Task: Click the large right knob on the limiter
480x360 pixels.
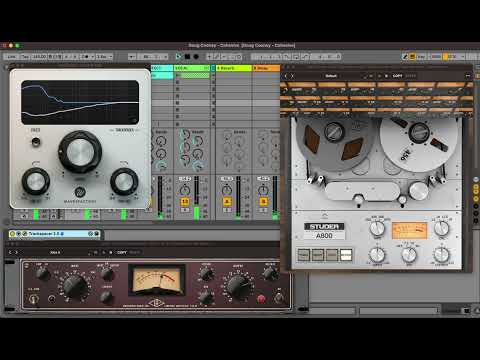Action: 239,286
